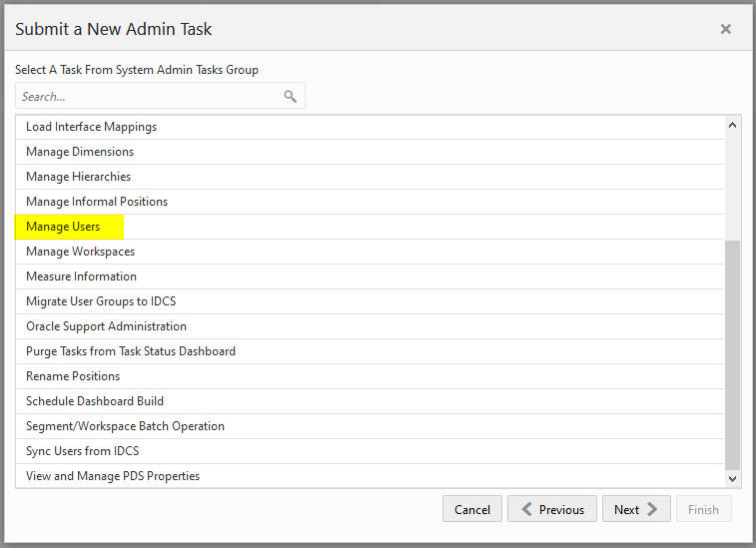Select the Manage Users task

click(371, 227)
